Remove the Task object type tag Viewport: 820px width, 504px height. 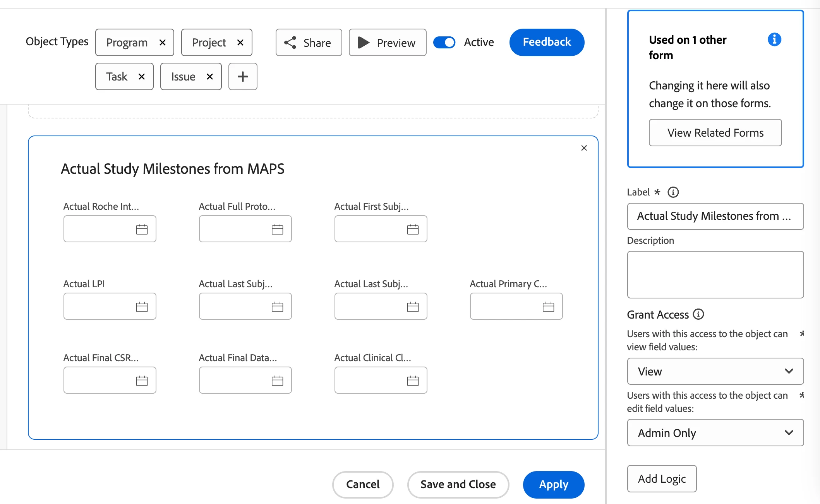[x=142, y=77]
